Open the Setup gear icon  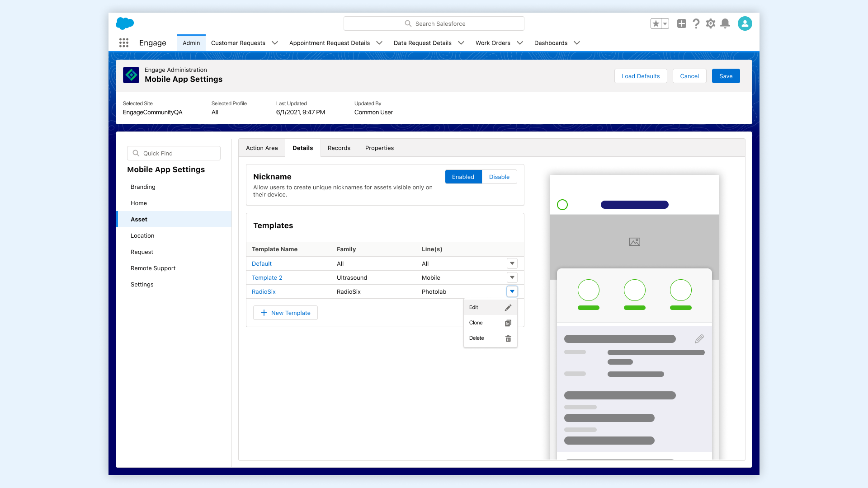coord(711,23)
